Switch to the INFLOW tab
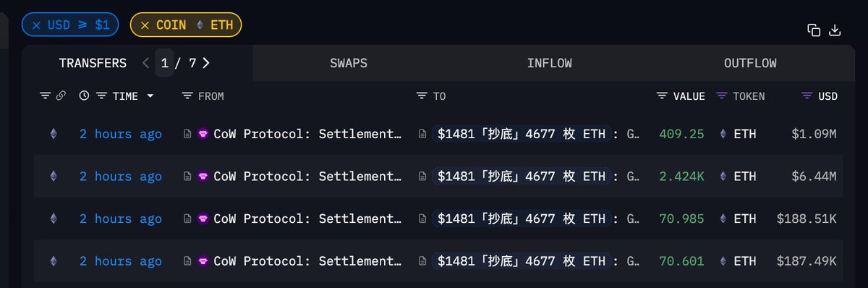The height and width of the screenshot is (288, 868). pos(550,63)
